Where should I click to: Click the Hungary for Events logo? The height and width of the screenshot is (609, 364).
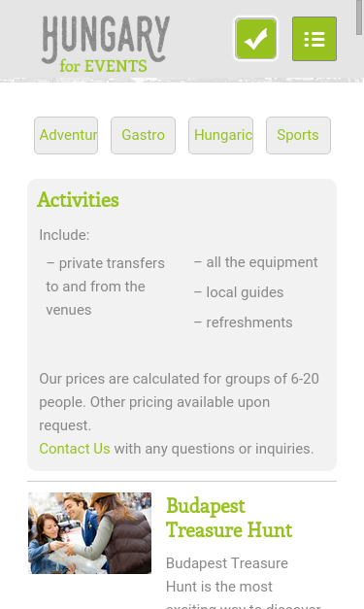pos(106,44)
